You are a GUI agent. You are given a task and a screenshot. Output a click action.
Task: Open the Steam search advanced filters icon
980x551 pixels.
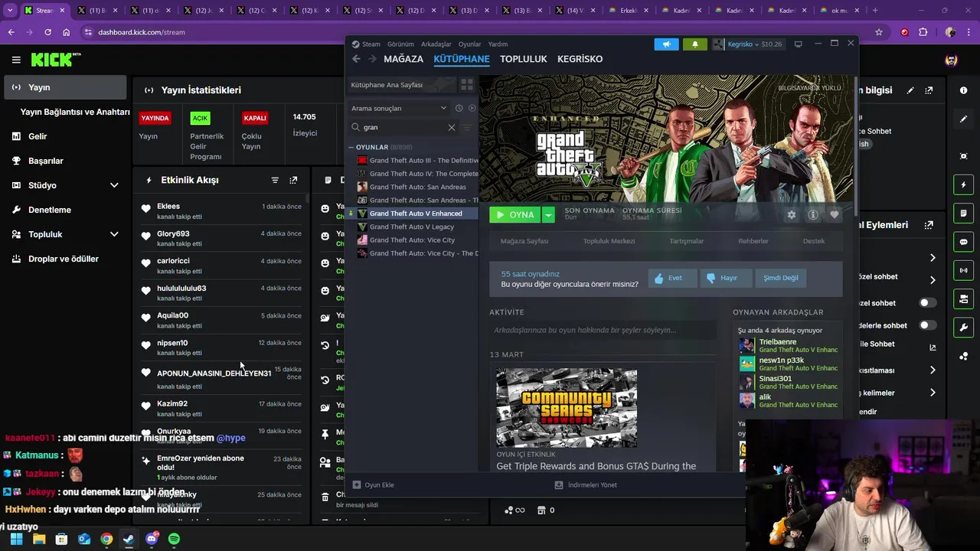[x=467, y=127]
